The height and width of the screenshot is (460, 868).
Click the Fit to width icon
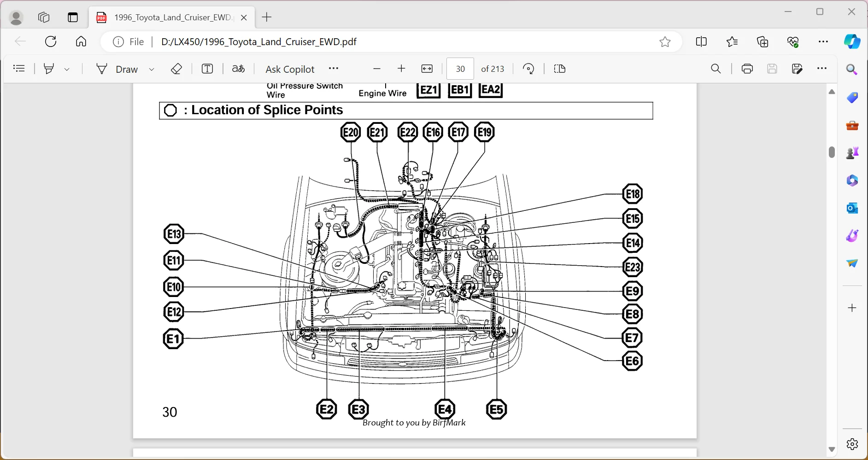click(x=427, y=69)
